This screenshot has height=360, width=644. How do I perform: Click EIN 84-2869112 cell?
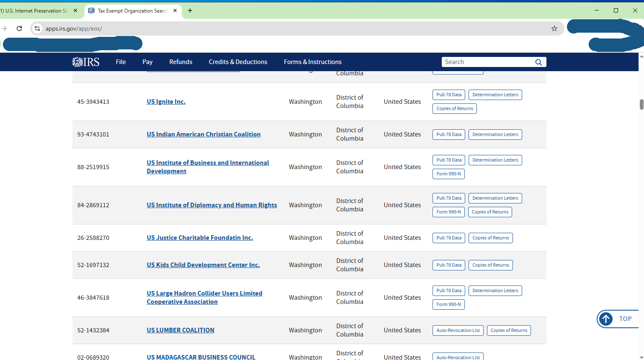(93, 205)
